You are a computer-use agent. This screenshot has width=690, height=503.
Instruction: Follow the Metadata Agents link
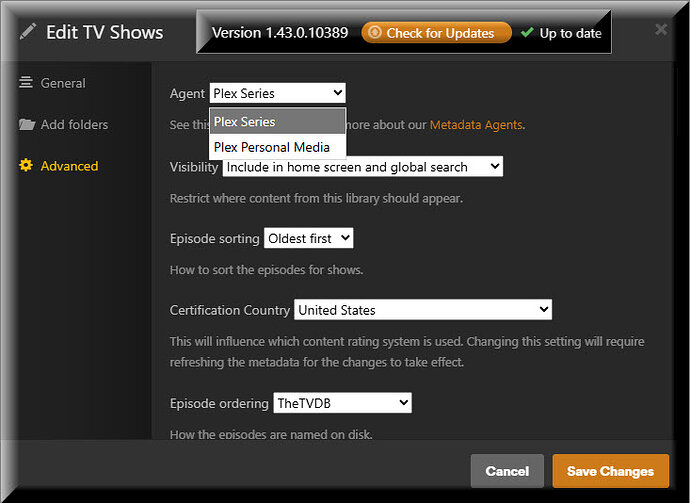click(x=476, y=125)
